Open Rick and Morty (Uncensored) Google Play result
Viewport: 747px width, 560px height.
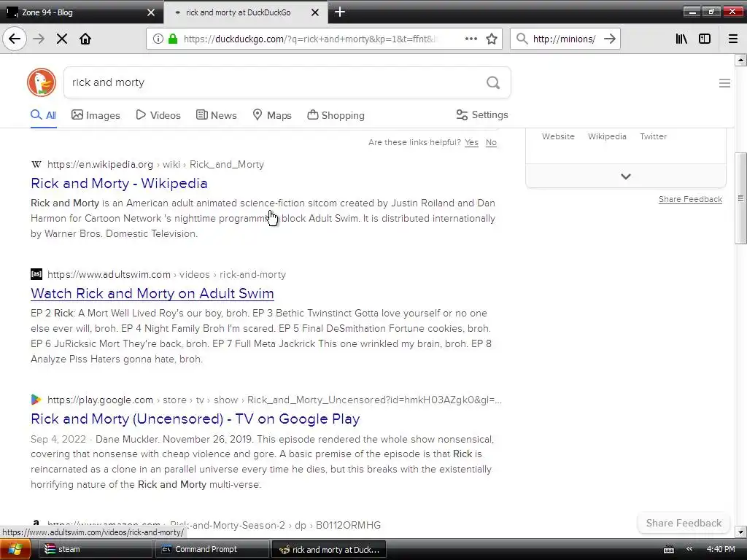196,419
